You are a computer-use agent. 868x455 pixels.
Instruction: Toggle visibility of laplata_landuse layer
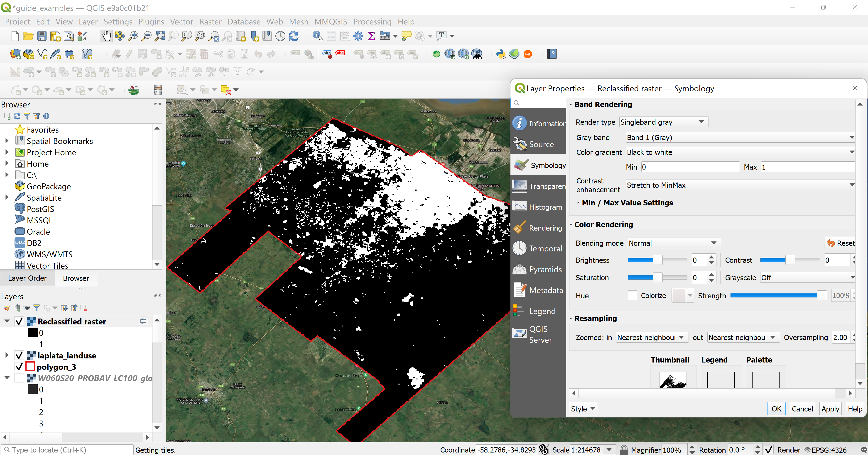tap(20, 355)
